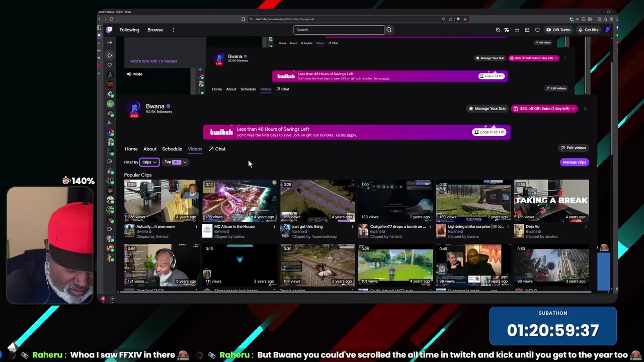This screenshot has height=362, width=644.
Task: Click the Get Bits button
Action: click(588, 30)
